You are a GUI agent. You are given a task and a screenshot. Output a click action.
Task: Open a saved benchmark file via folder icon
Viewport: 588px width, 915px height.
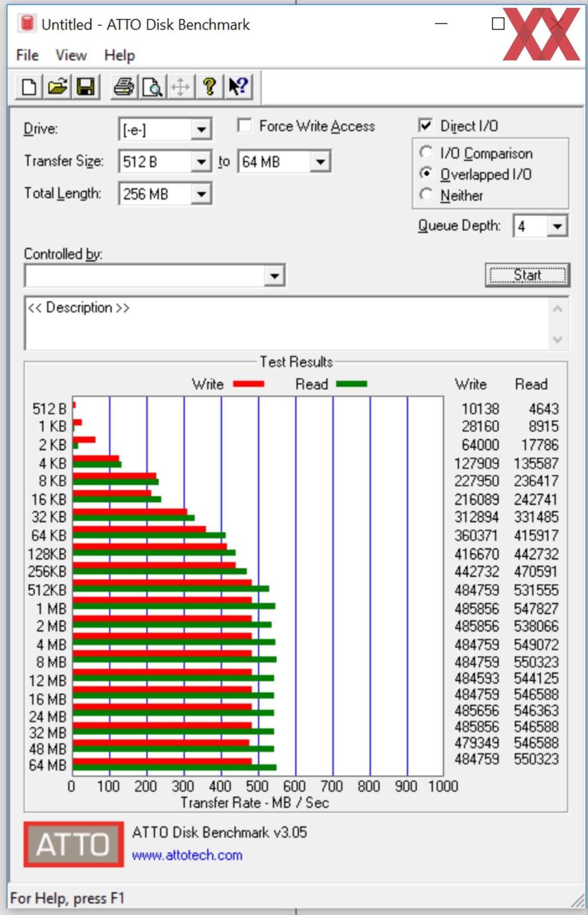[58, 86]
